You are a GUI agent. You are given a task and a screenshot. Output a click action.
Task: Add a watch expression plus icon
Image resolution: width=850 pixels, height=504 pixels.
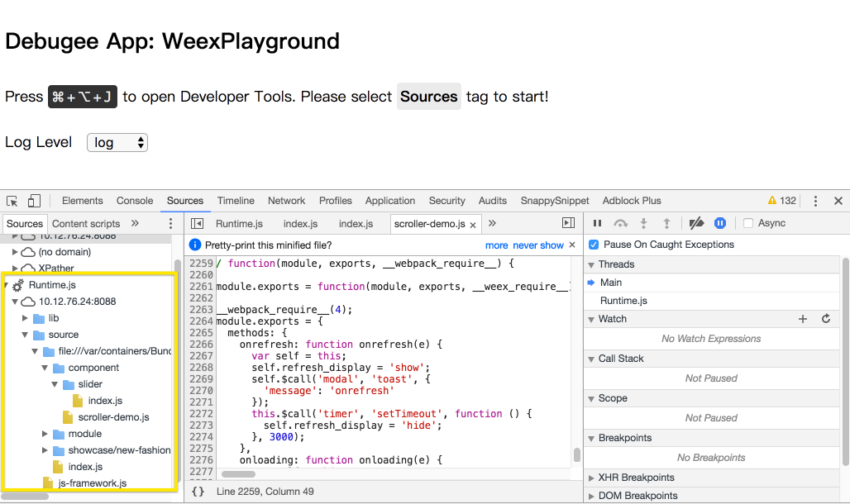point(803,319)
